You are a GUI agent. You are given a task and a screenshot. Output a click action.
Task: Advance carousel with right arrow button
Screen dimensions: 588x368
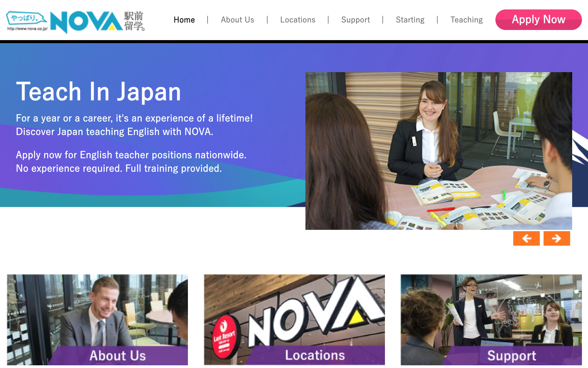[557, 238]
